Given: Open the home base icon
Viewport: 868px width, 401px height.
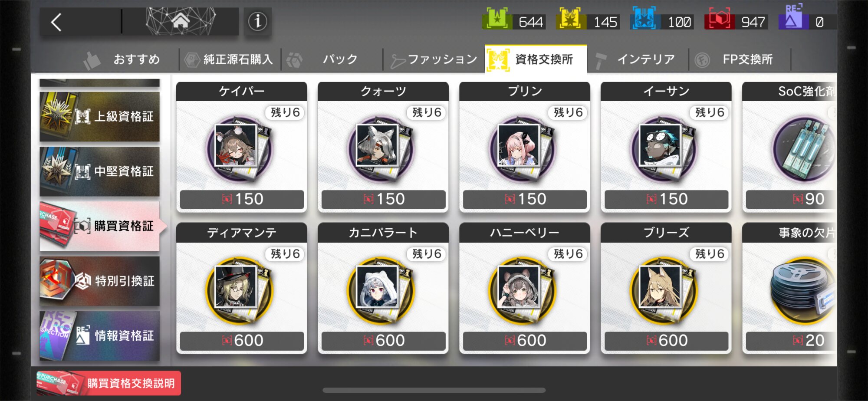Looking at the screenshot, I should click(x=181, y=21).
